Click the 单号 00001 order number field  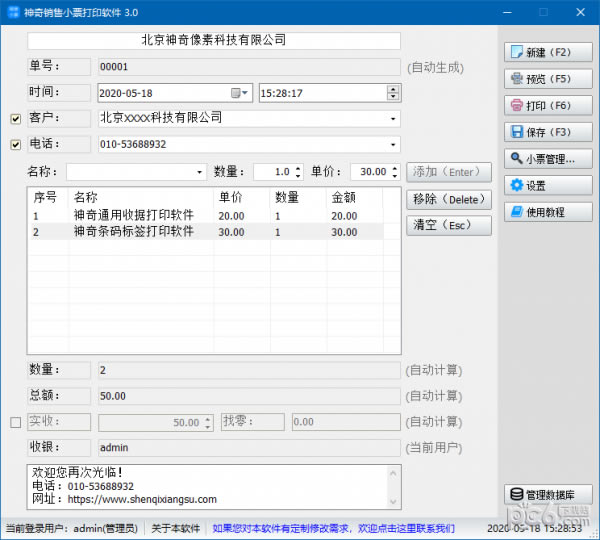[x=249, y=67]
